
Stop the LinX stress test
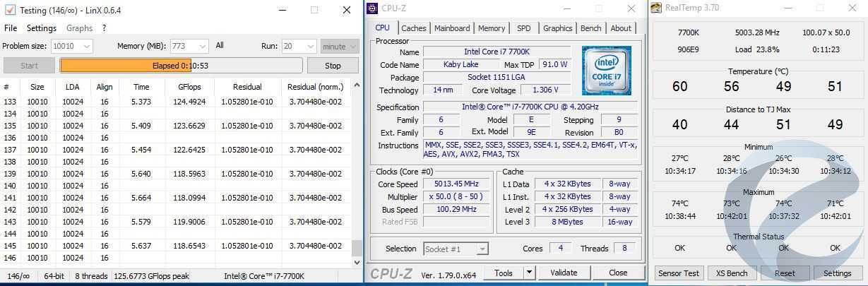click(x=333, y=66)
